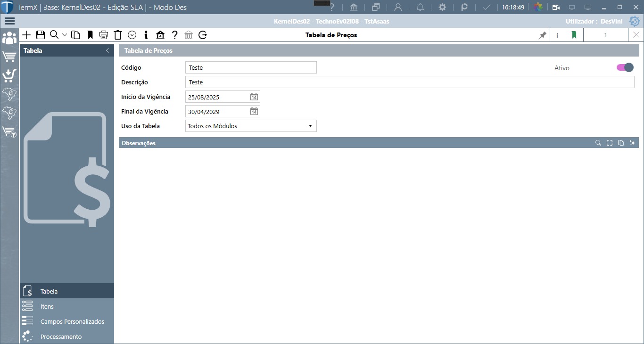Click the bold info icon in left toolbar
644x344 pixels.
coord(146,35)
